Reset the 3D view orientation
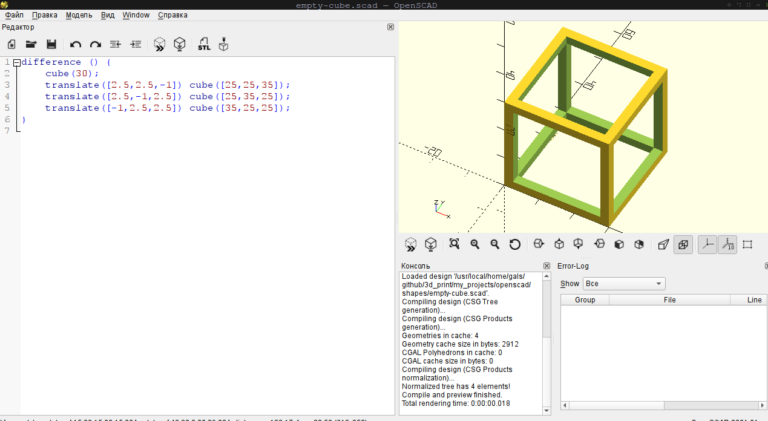This screenshot has width=768, height=421. coord(515,244)
